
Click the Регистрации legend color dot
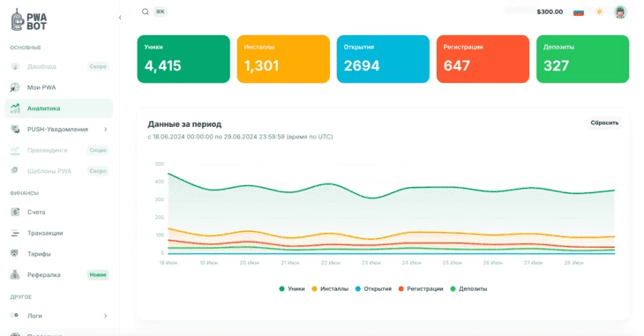[x=401, y=288]
